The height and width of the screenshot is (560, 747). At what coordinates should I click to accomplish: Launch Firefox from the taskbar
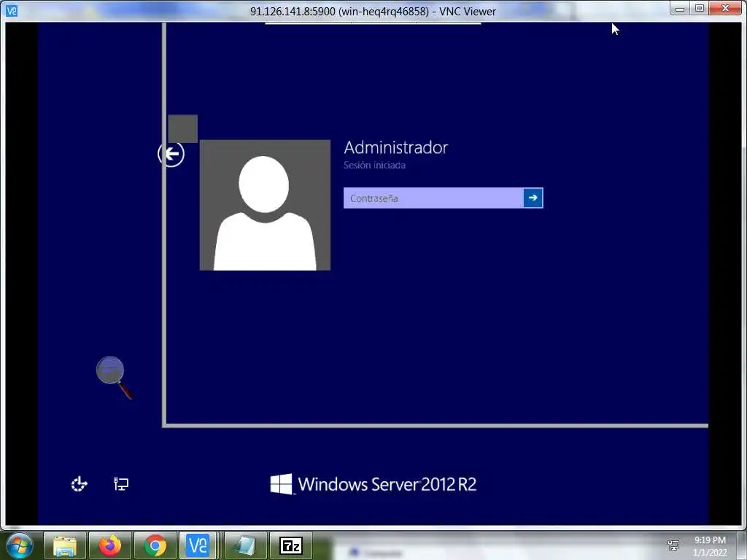pos(110,545)
